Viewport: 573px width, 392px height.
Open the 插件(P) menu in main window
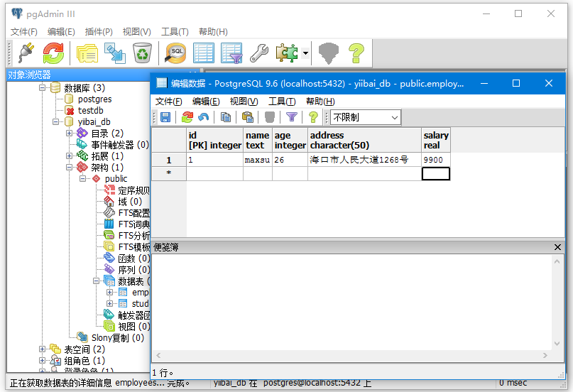tap(98, 32)
